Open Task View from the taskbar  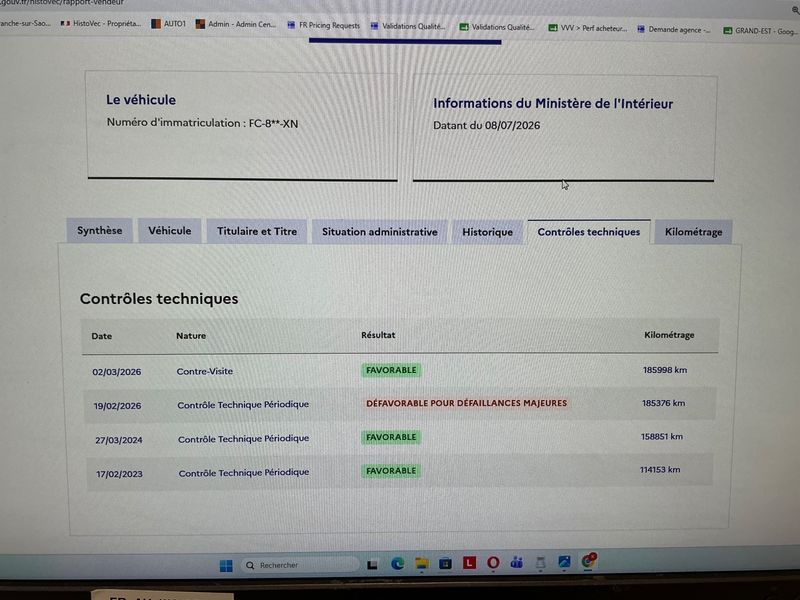[372, 564]
